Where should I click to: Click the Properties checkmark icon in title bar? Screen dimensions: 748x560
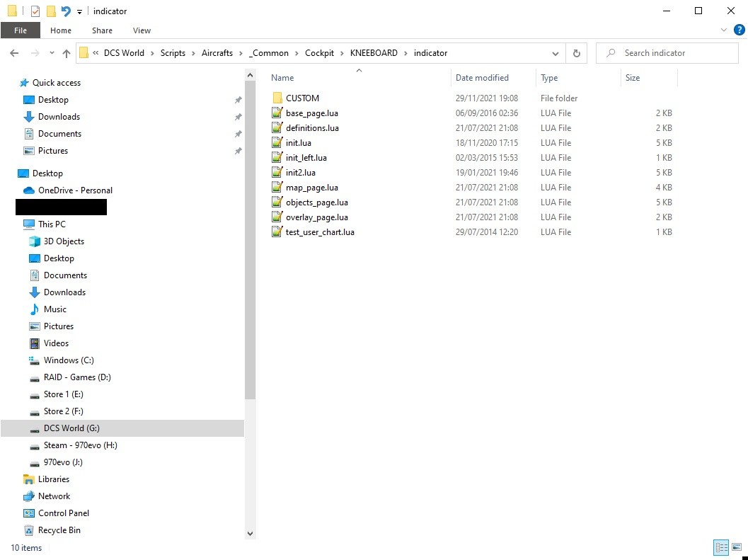[35, 11]
